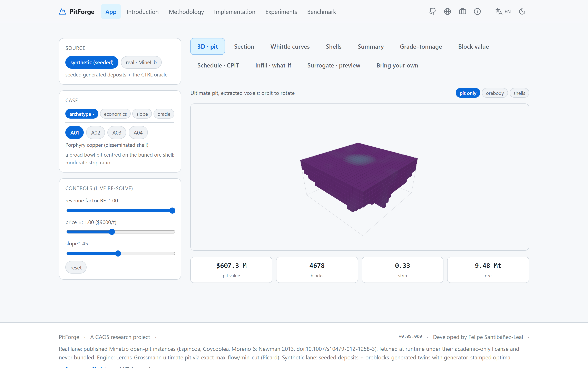Click 'Porphyry copper (disseminated shell)' description

pos(107,145)
